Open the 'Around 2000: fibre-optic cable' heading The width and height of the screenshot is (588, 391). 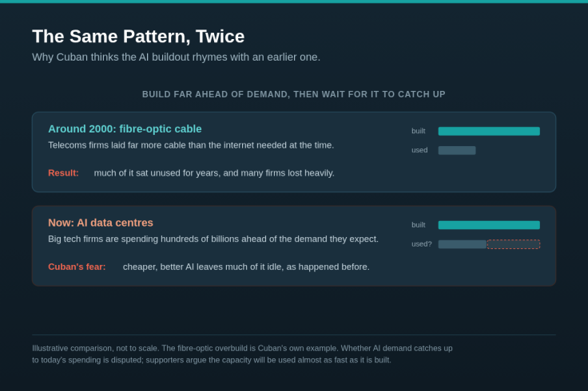pos(125,128)
